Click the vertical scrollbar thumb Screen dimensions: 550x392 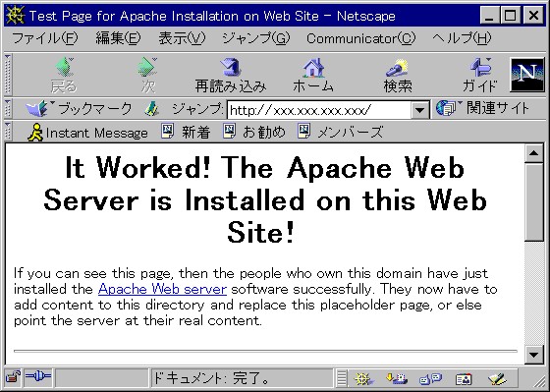pyautogui.click(x=534, y=201)
